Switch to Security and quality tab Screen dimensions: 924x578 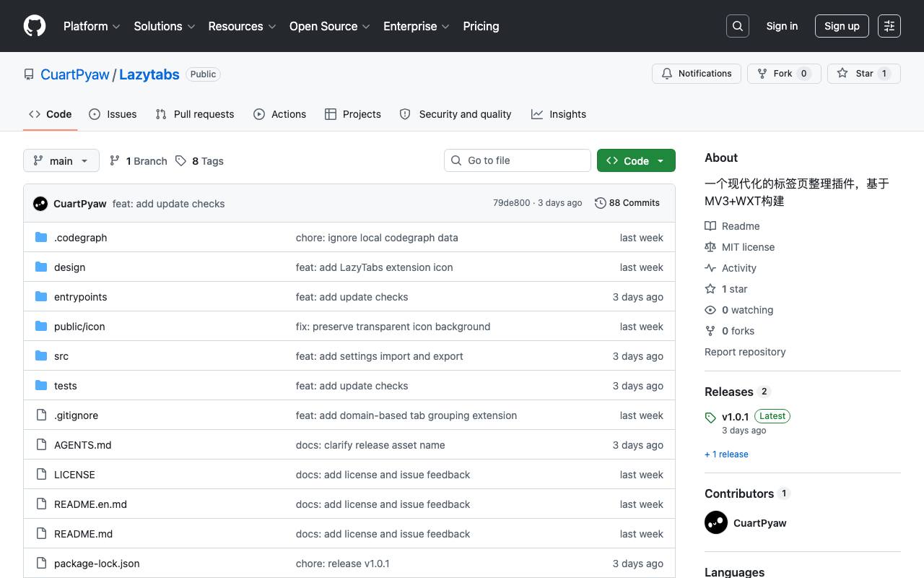point(456,114)
